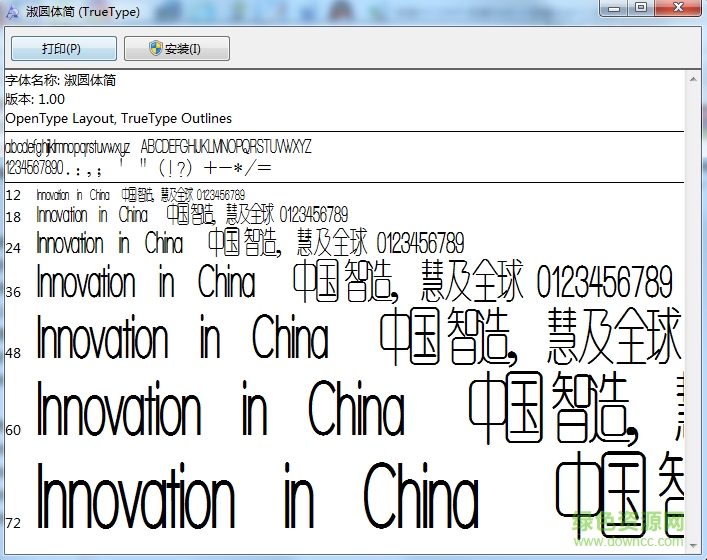Maximize the font viewer window

[x=641, y=8]
